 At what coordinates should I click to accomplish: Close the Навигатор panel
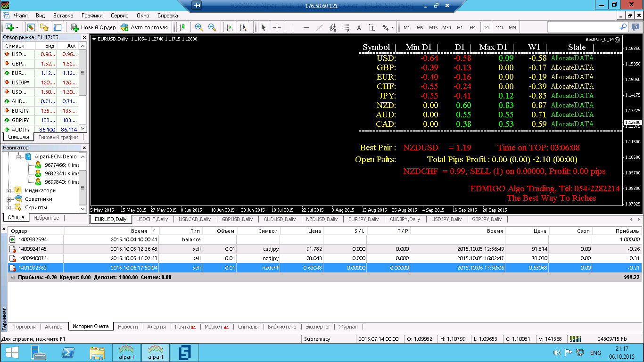84,148
